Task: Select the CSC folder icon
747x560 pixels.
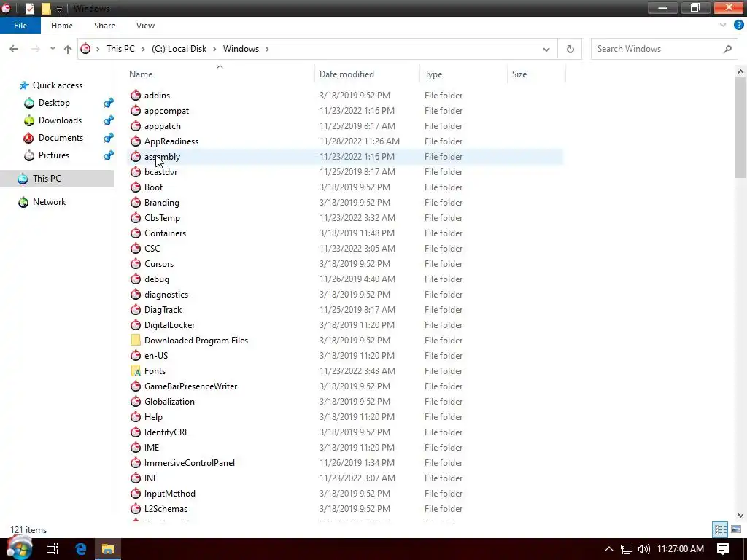Action: (x=136, y=249)
